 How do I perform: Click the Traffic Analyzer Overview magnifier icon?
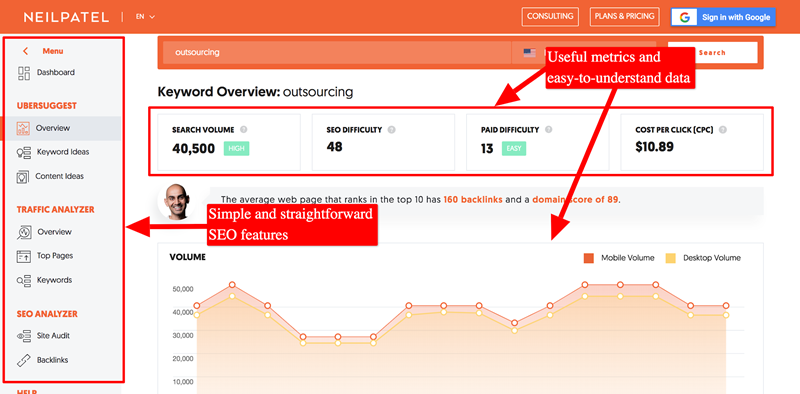24,232
